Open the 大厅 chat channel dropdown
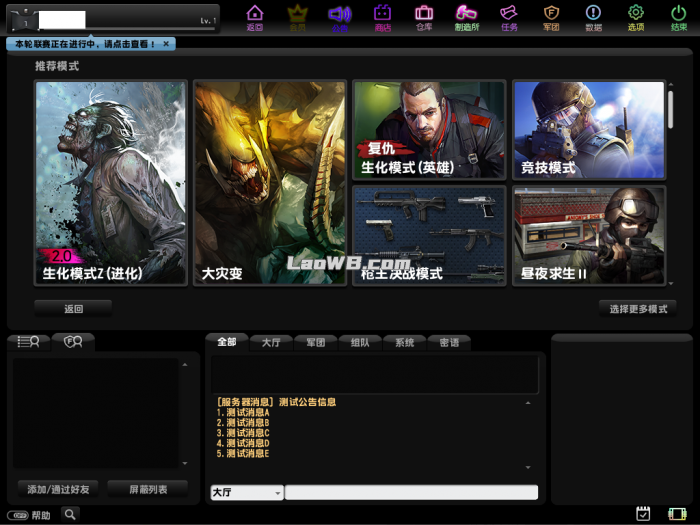 247,492
